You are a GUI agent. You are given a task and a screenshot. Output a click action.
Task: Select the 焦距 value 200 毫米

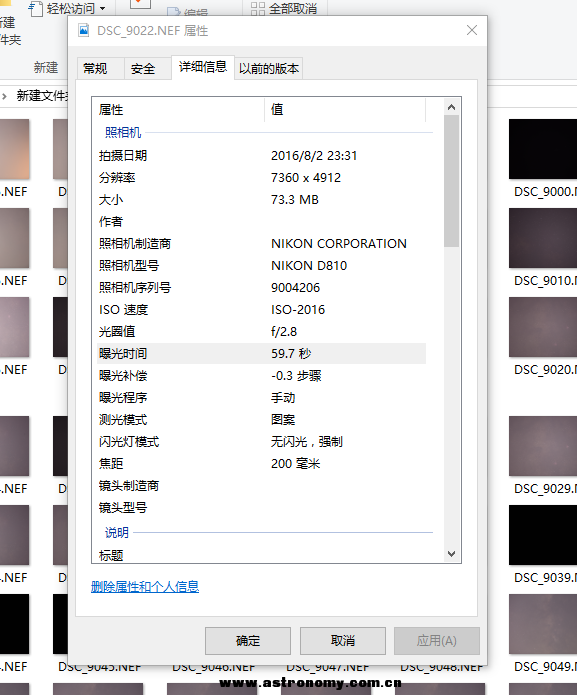click(x=296, y=464)
